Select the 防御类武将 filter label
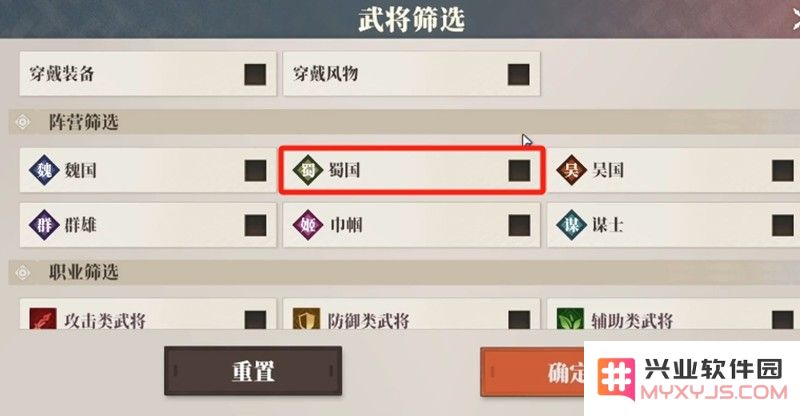This screenshot has height=416, width=800. [368, 321]
